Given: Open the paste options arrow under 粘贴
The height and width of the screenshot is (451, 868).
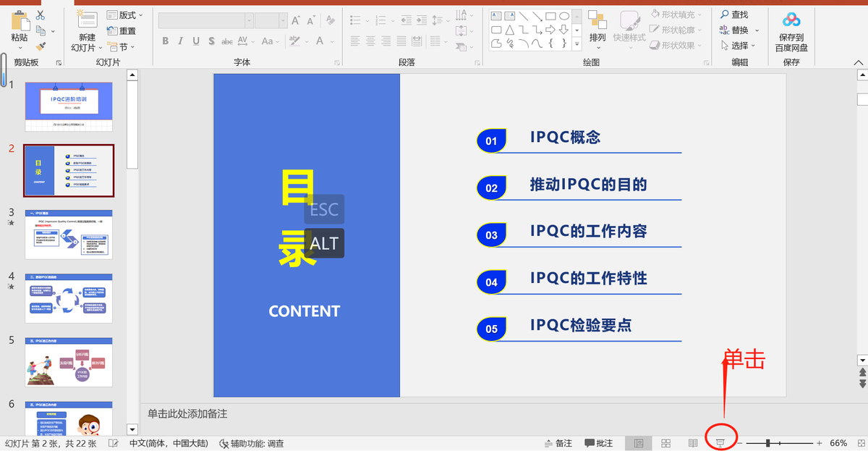Looking at the screenshot, I should tap(20, 48).
